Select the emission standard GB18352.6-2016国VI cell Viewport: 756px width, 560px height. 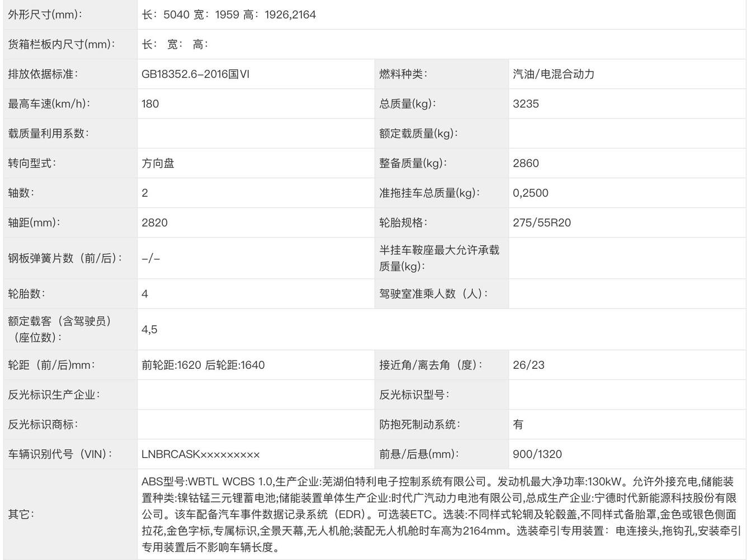point(195,74)
